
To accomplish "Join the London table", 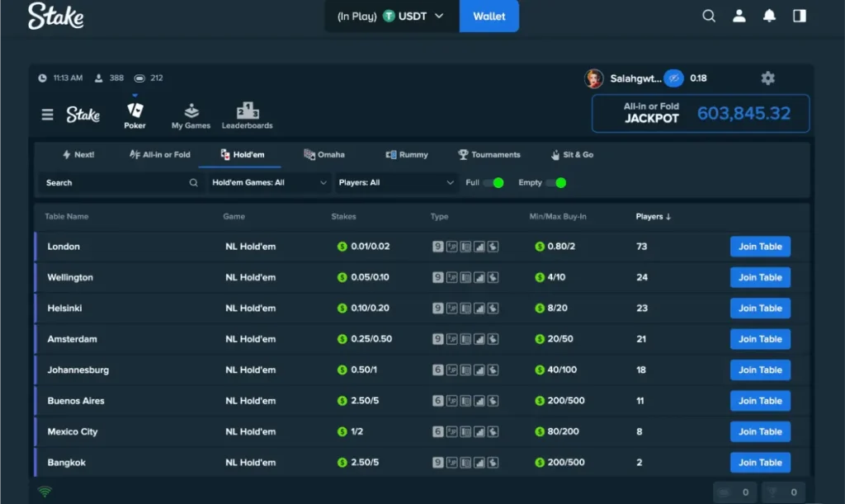I will click(x=760, y=247).
